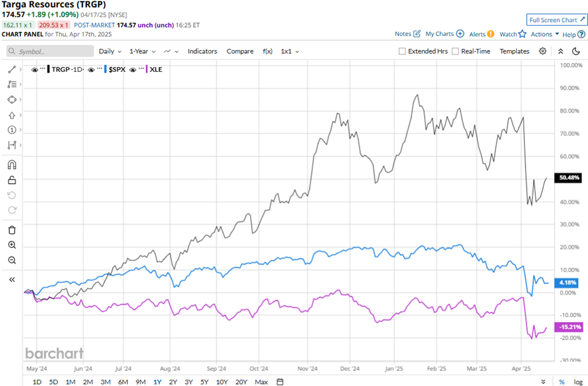Select the 6M time range
The image size is (588, 386).
[x=123, y=382]
